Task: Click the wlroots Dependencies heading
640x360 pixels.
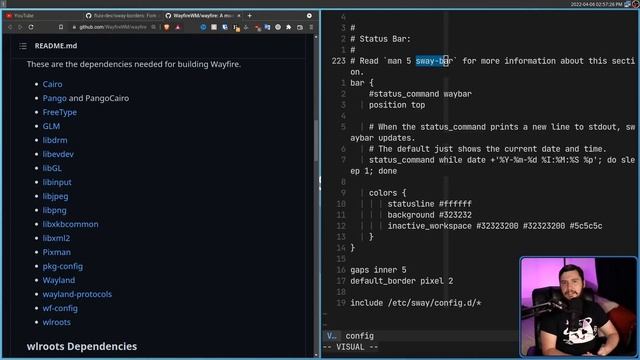Action: [82, 346]
